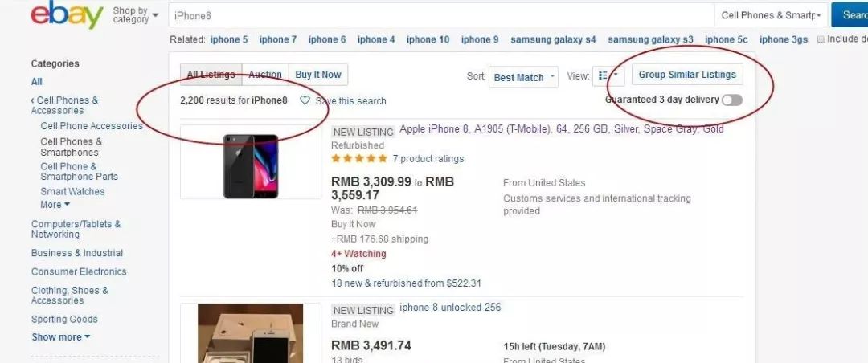
Task: Click the iPhone8 search input field
Action: click(x=441, y=15)
